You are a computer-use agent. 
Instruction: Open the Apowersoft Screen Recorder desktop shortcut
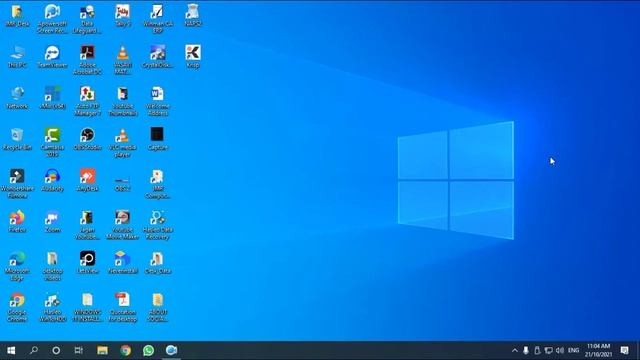[52, 18]
